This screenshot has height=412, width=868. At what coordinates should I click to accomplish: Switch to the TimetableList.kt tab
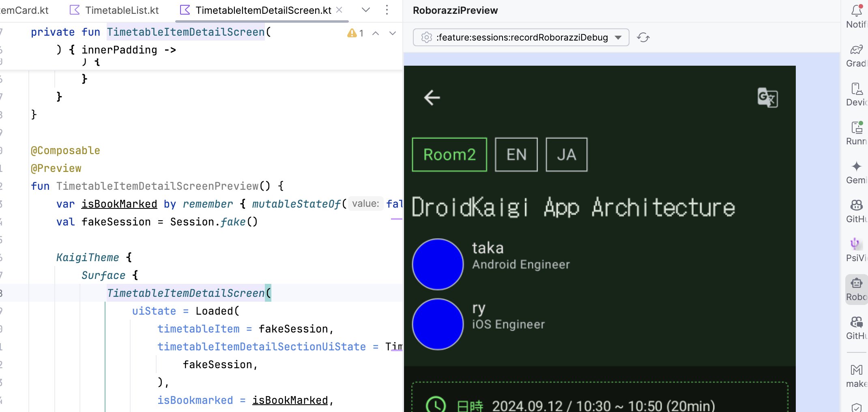(114, 10)
